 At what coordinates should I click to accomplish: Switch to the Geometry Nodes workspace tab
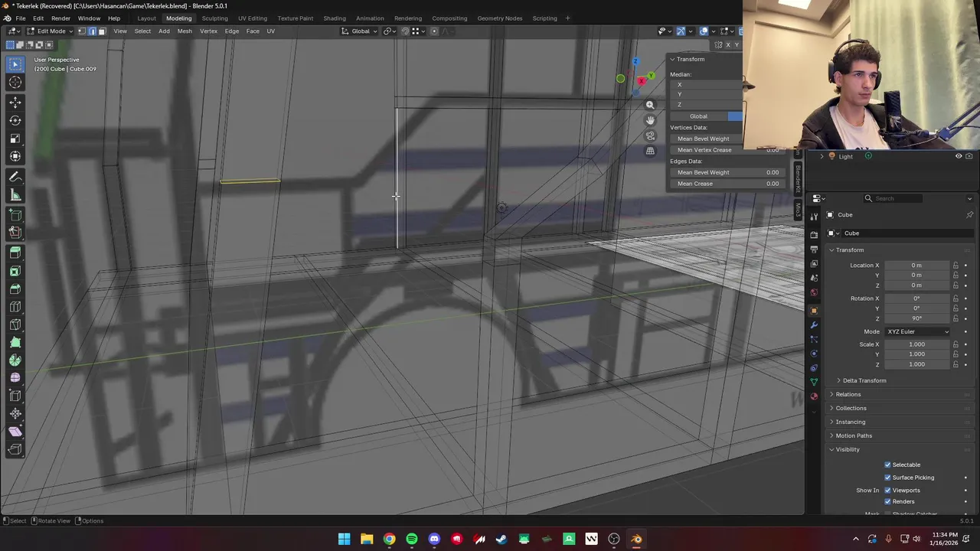[x=500, y=18]
